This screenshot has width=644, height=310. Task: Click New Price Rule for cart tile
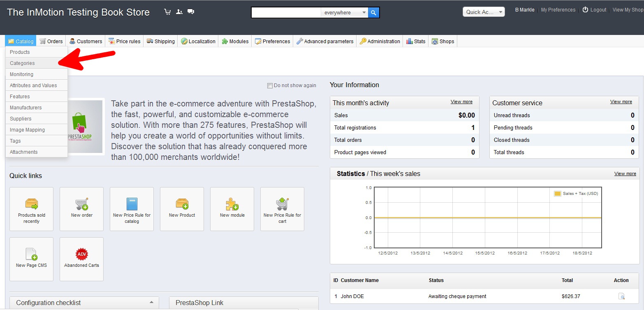(x=282, y=209)
